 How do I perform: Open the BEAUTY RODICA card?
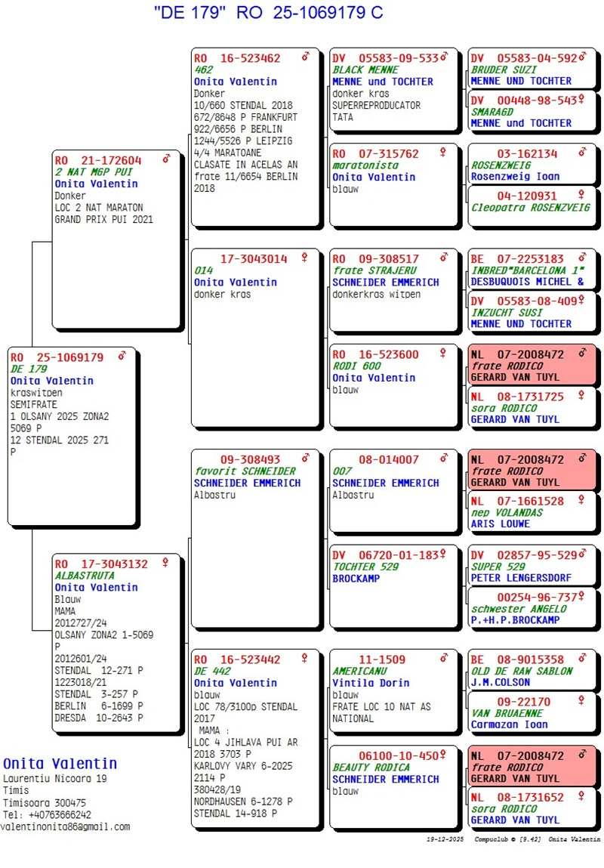tap(393, 786)
